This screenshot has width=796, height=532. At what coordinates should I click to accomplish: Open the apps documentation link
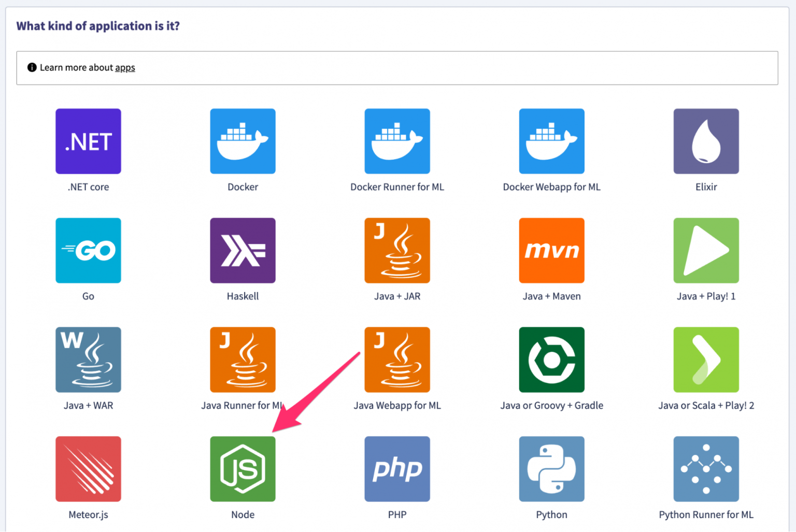click(125, 68)
